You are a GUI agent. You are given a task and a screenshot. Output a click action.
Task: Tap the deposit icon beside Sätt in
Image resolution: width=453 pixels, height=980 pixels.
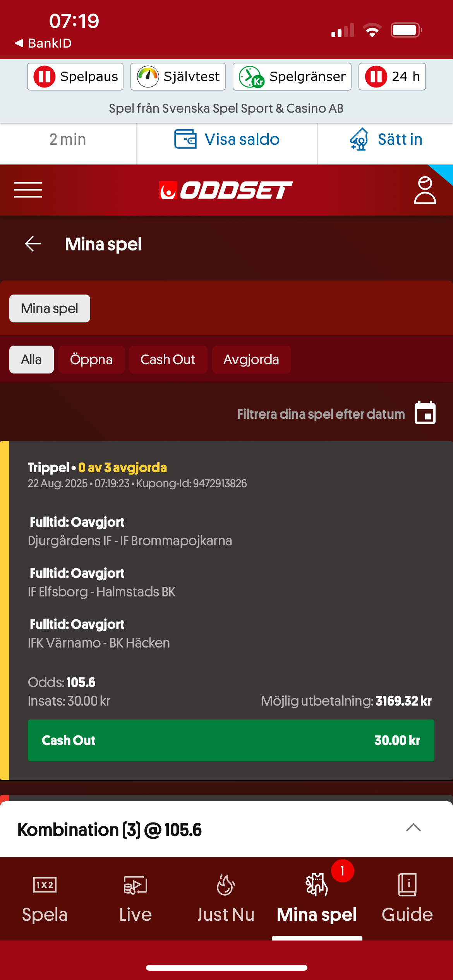click(x=359, y=139)
